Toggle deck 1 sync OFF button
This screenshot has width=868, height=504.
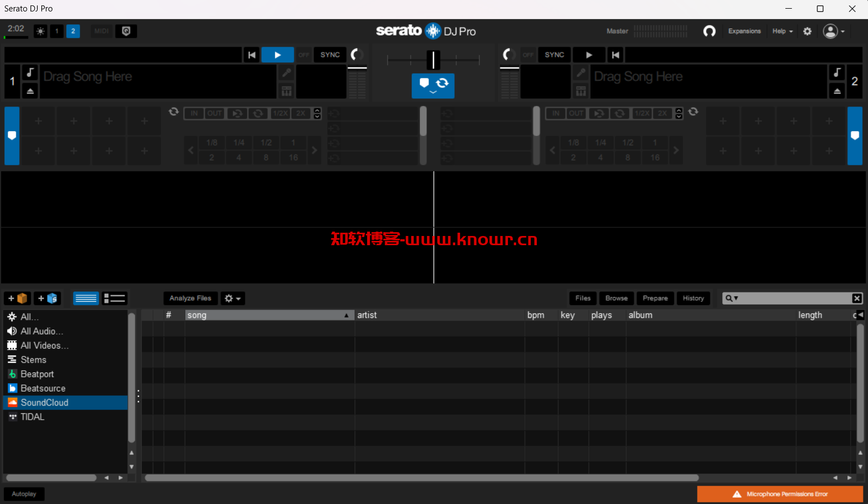point(303,55)
